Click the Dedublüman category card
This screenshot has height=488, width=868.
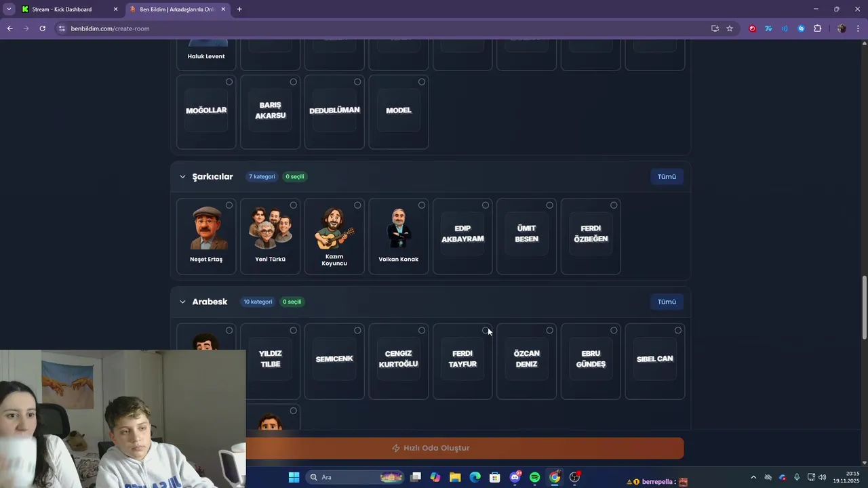coord(334,112)
